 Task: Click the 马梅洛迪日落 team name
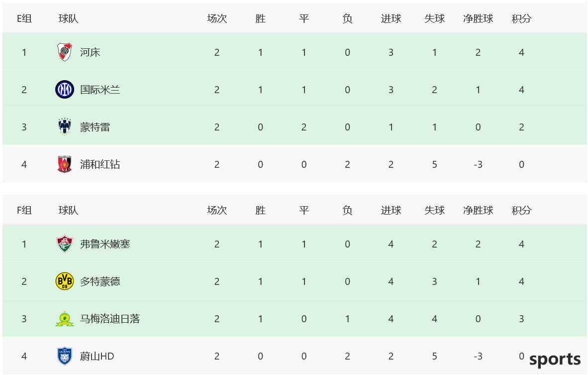pyautogui.click(x=110, y=319)
